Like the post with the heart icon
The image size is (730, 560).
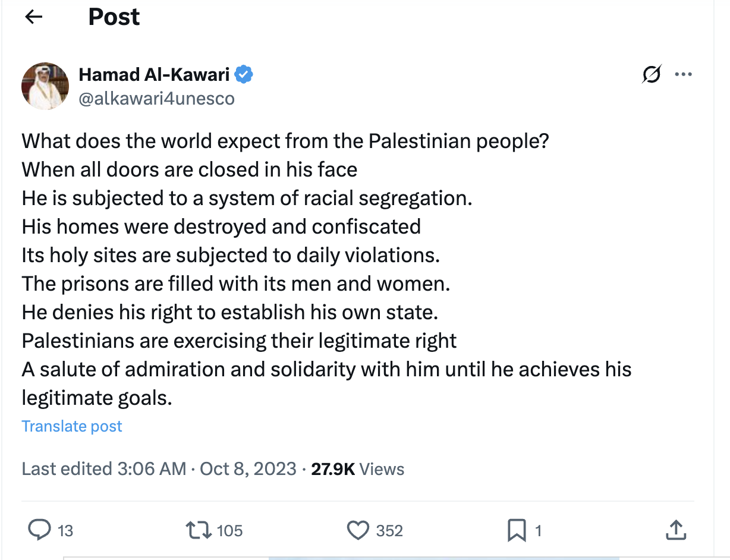point(357,530)
